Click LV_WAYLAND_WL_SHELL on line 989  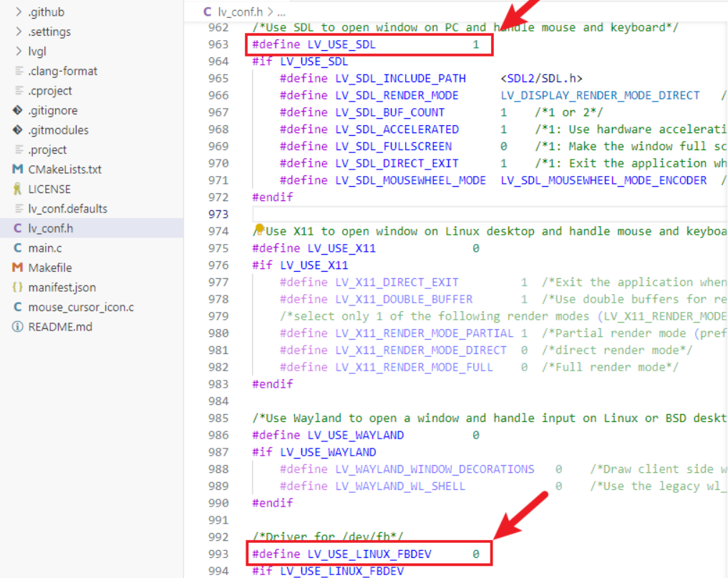400,486
